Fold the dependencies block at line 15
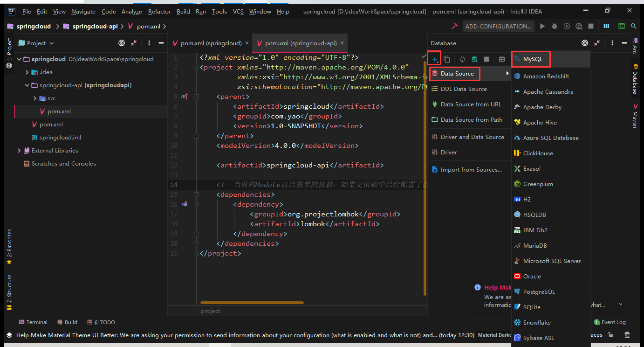This screenshot has width=644, height=347. pos(197,194)
